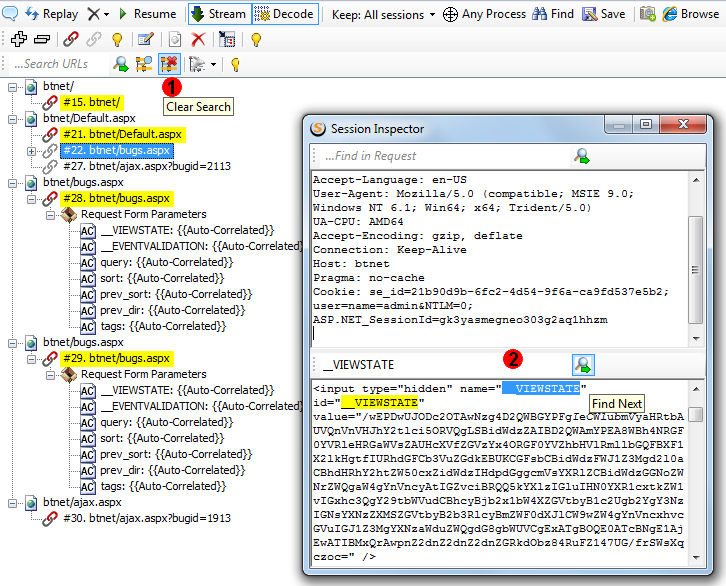Collapse the top btnet/ tree node
This screenshot has width=726, height=586.
click(13, 87)
